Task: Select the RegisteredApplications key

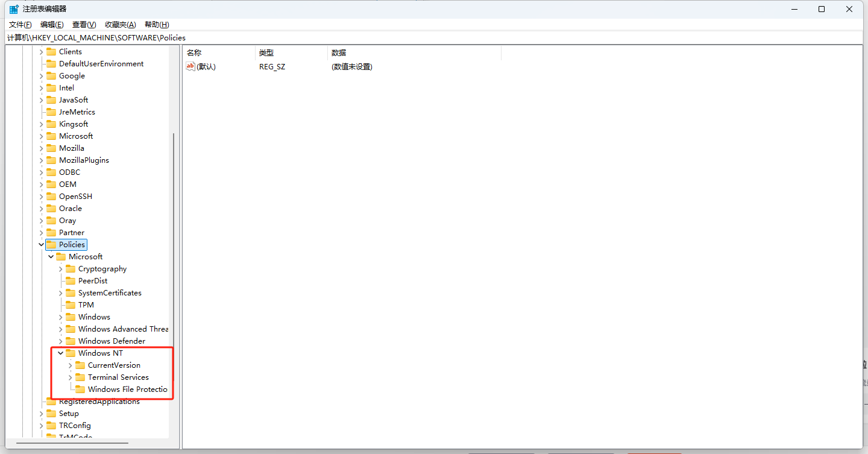Action: tap(99, 402)
